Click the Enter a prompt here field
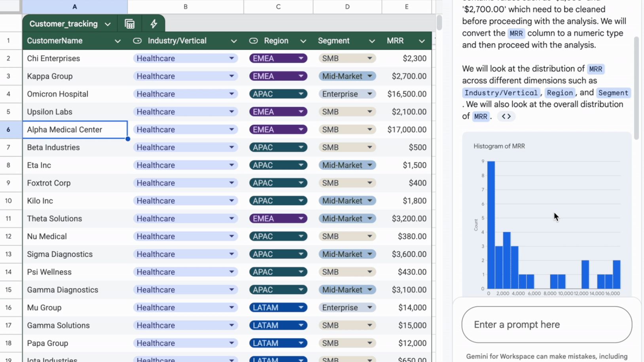The height and width of the screenshot is (362, 644). point(546,325)
